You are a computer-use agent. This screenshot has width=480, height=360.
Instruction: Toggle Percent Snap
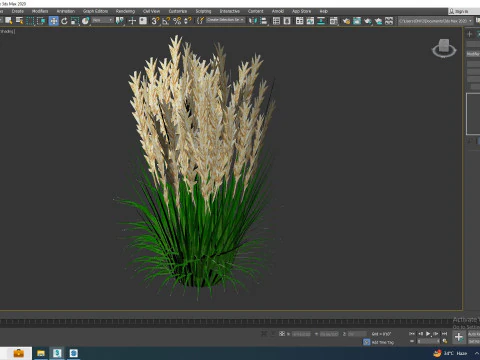177,21
